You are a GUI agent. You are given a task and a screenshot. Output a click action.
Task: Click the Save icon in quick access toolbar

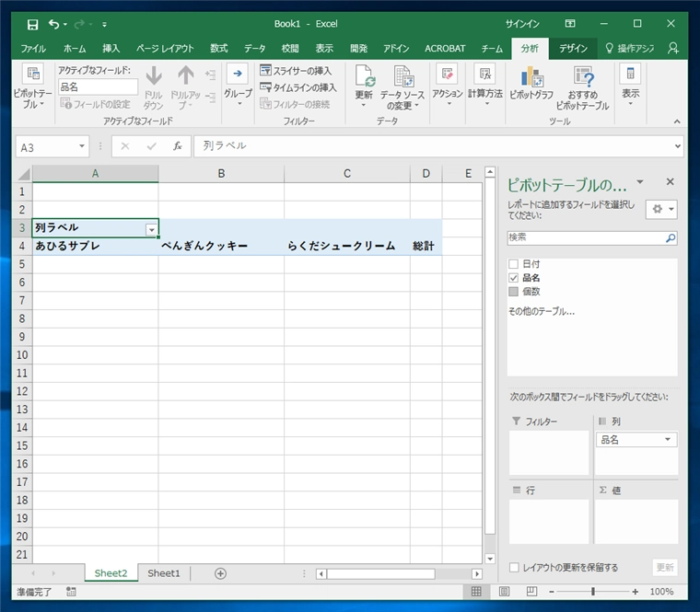click(x=33, y=24)
